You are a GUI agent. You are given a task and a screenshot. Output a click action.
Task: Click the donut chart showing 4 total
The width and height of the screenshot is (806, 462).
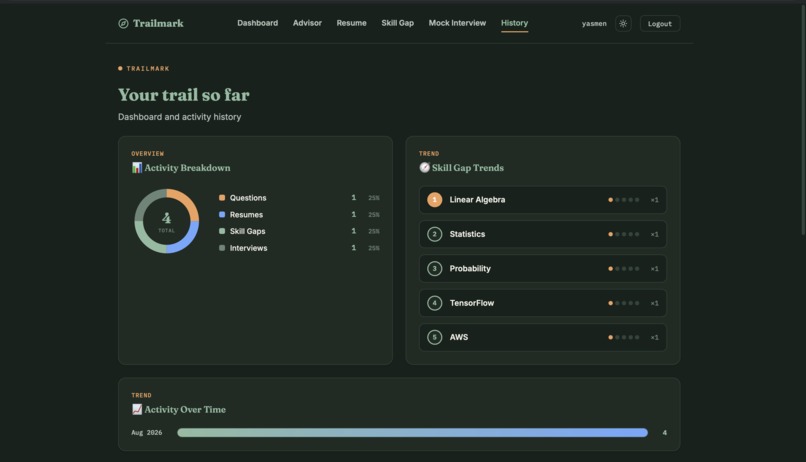pyautogui.click(x=167, y=221)
